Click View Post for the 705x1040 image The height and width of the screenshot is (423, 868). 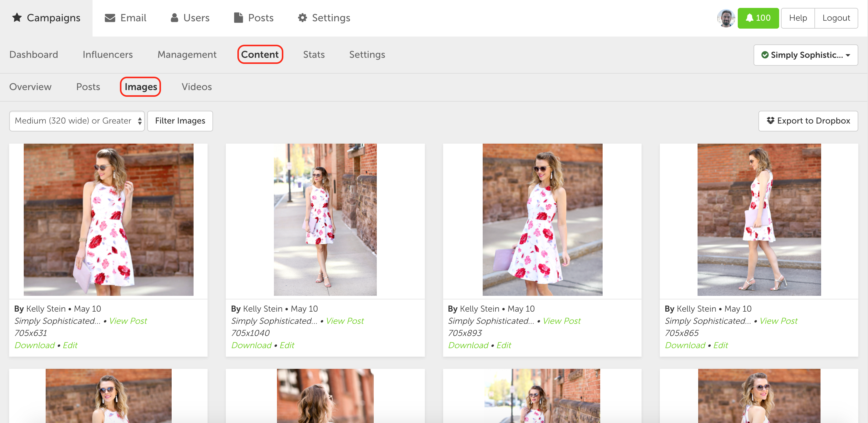click(x=345, y=321)
